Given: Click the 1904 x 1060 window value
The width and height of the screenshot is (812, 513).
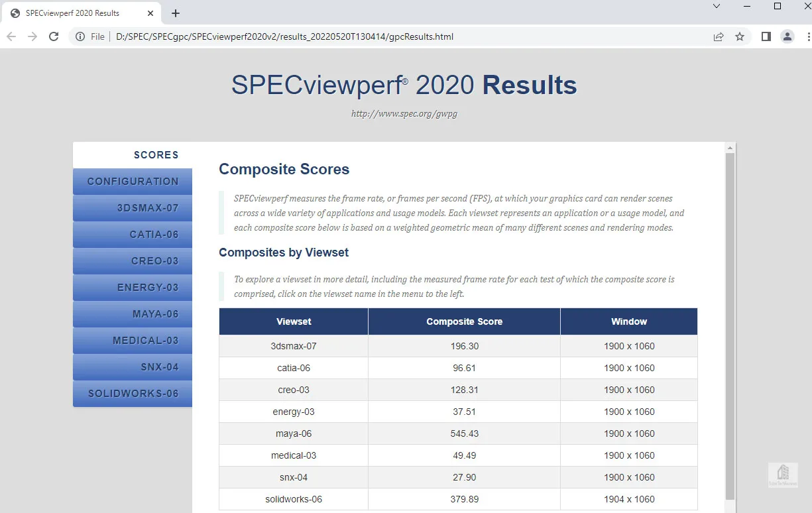Looking at the screenshot, I should [x=629, y=499].
